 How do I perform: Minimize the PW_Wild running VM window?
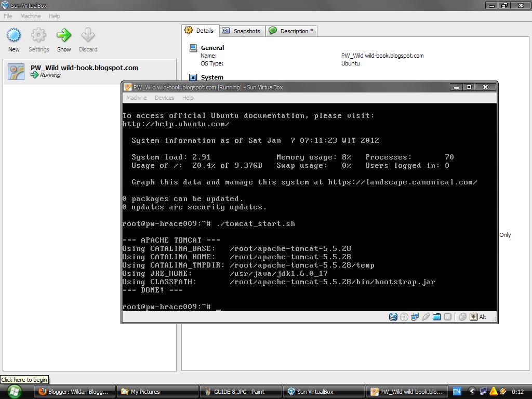tap(456, 87)
